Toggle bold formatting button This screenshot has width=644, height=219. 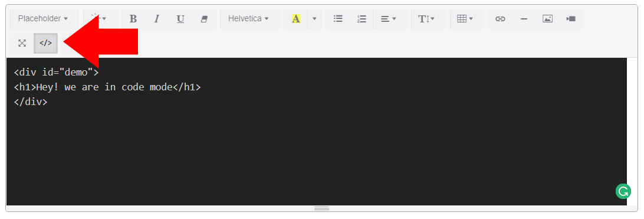click(x=133, y=19)
